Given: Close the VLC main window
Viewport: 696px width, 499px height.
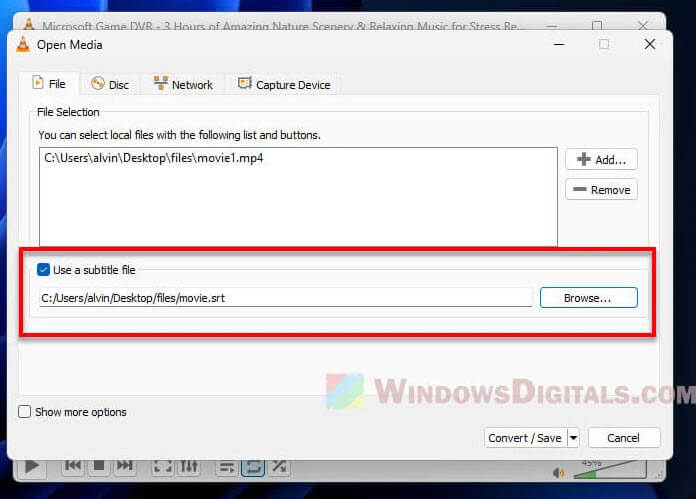Looking at the screenshot, I should pos(643,25).
